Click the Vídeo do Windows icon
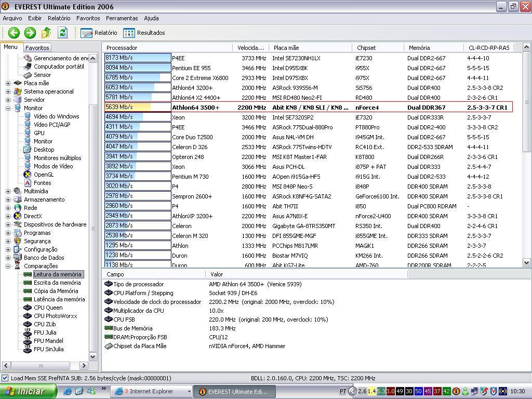532x399 pixels. click(x=28, y=116)
